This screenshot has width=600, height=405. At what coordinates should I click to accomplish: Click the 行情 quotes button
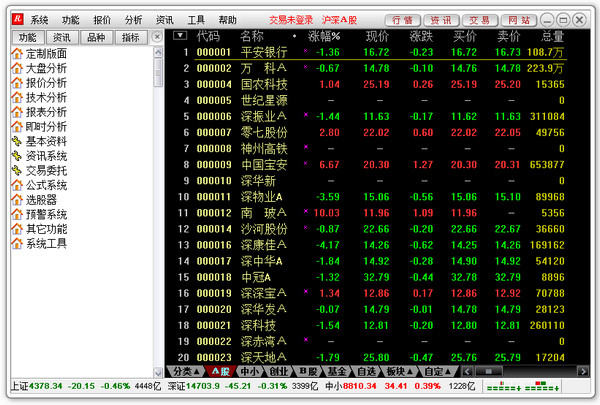point(402,20)
